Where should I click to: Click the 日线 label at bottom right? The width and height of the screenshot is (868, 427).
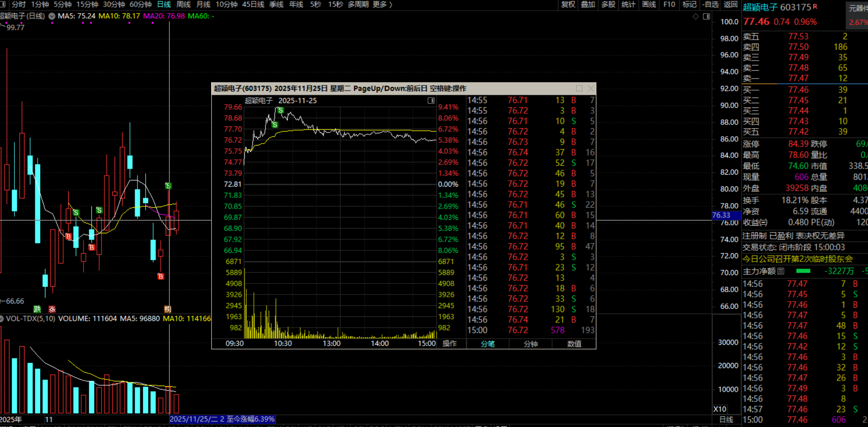pyautogui.click(x=726, y=420)
